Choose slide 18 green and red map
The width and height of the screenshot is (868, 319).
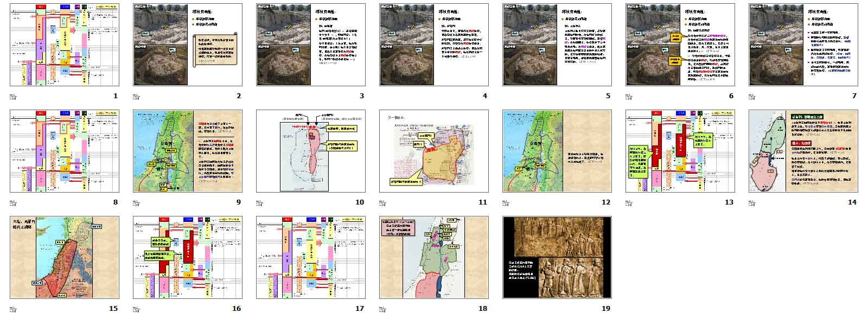tap(433, 257)
